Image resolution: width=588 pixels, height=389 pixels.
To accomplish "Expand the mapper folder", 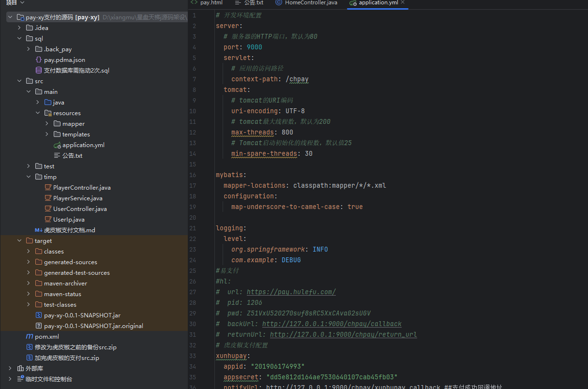I will tap(47, 123).
